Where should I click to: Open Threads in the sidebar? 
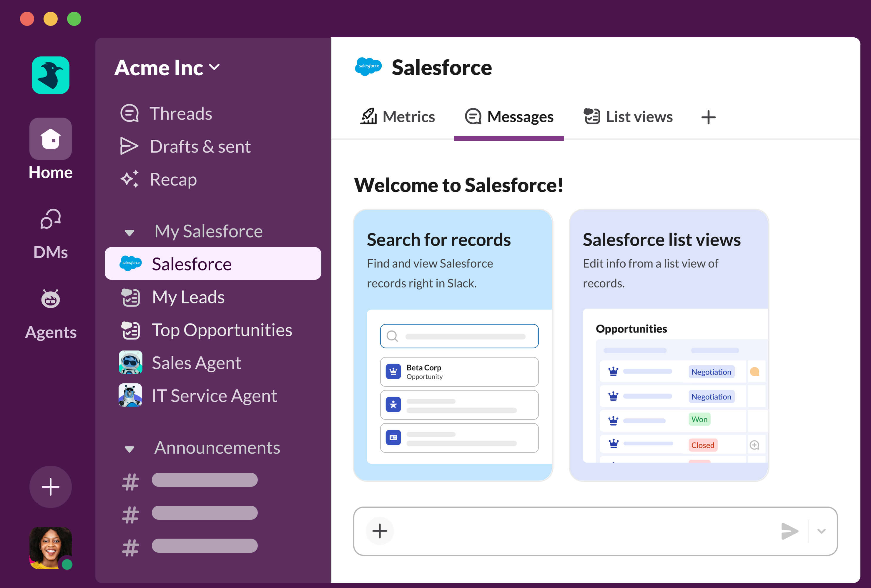tap(181, 113)
